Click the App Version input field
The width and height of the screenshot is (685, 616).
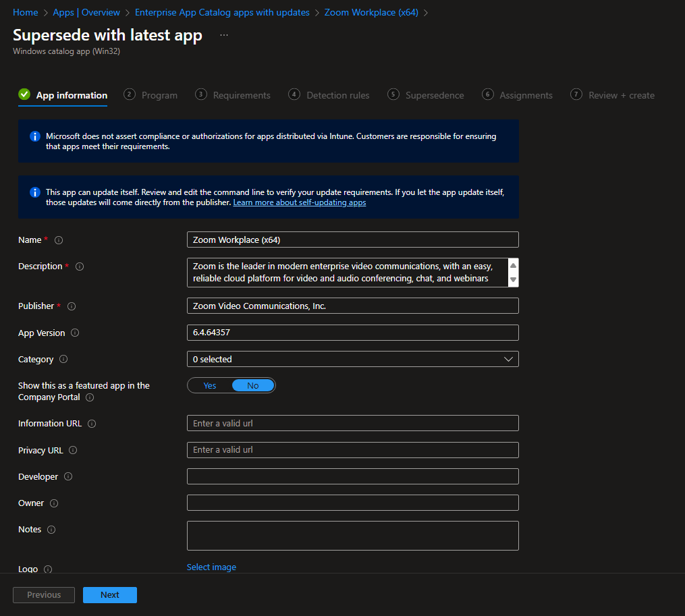click(x=352, y=333)
